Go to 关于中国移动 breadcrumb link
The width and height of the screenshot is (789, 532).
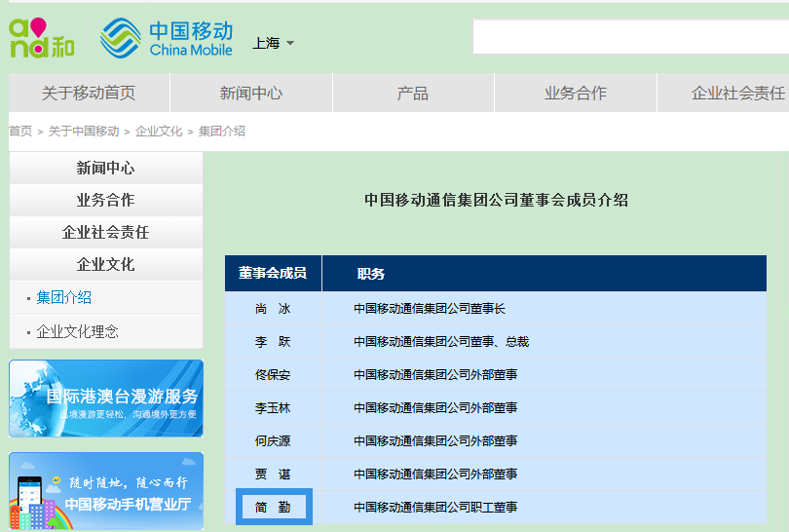point(84,132)
